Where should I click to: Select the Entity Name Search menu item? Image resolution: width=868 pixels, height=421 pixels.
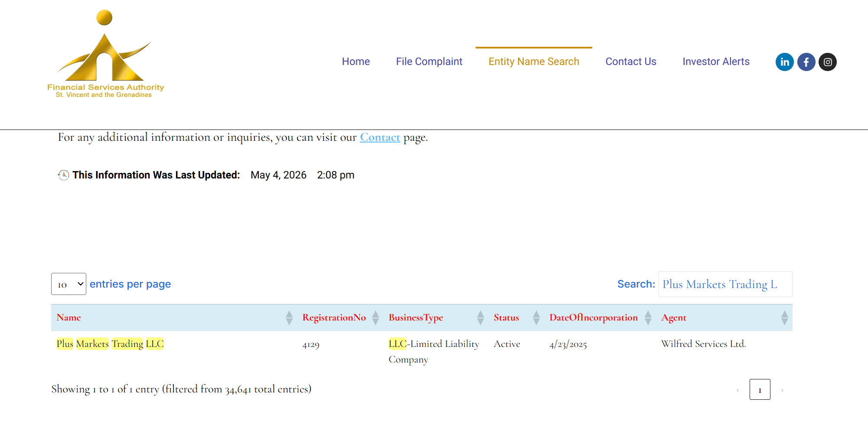534,62
